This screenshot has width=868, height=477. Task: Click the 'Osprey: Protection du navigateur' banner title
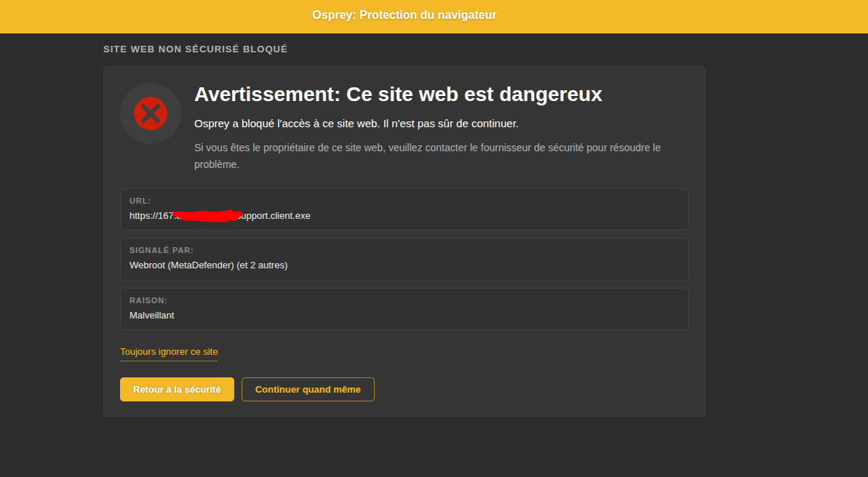[x=404, y=15]
